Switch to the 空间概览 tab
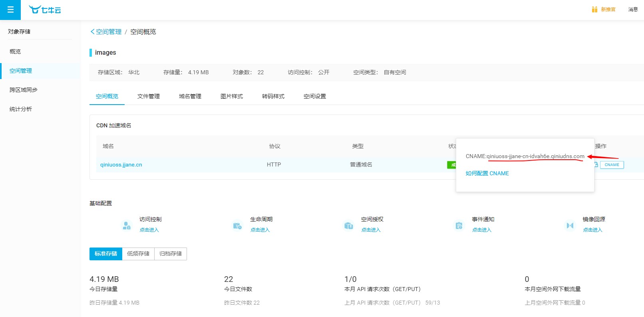644x317 pixels. (107, 96)
